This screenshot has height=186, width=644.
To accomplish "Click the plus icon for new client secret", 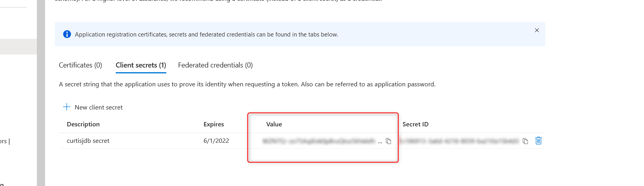I will [x=67, y=107].
